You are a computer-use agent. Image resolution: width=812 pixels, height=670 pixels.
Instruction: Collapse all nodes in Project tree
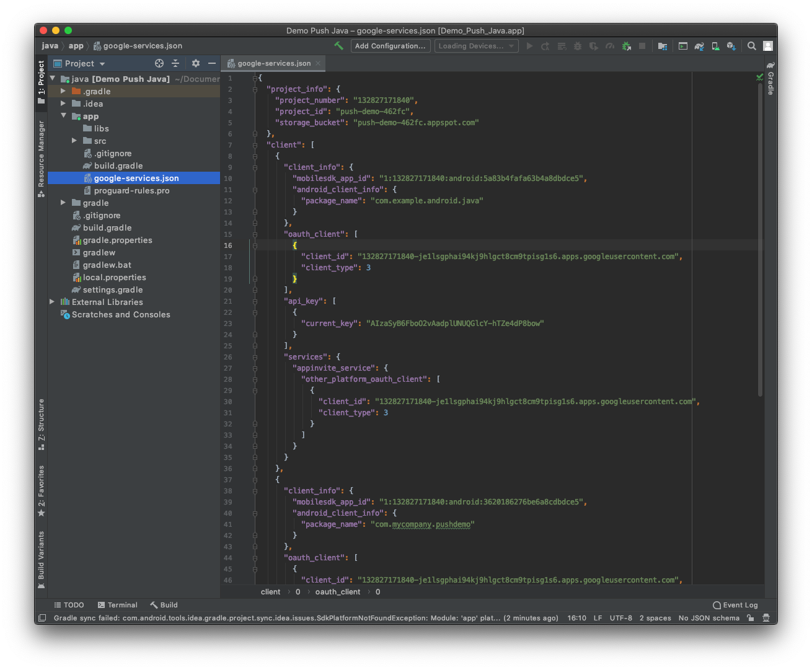175,63
